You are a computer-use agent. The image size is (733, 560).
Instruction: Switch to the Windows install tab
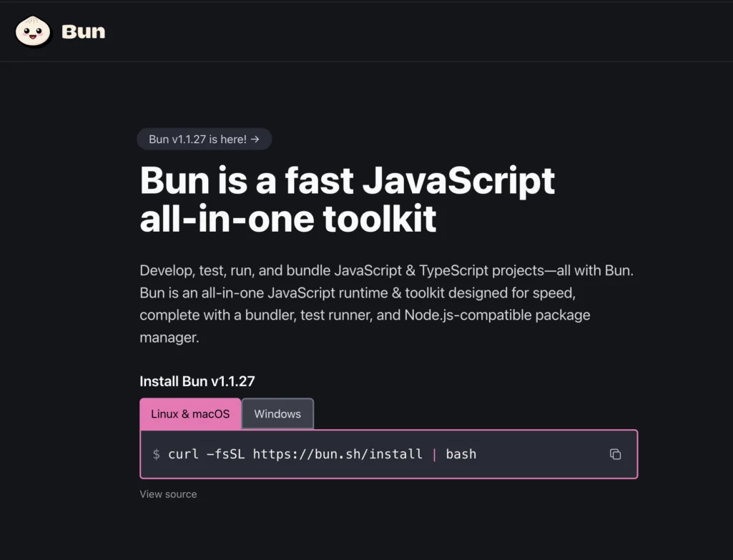(277, 413)
